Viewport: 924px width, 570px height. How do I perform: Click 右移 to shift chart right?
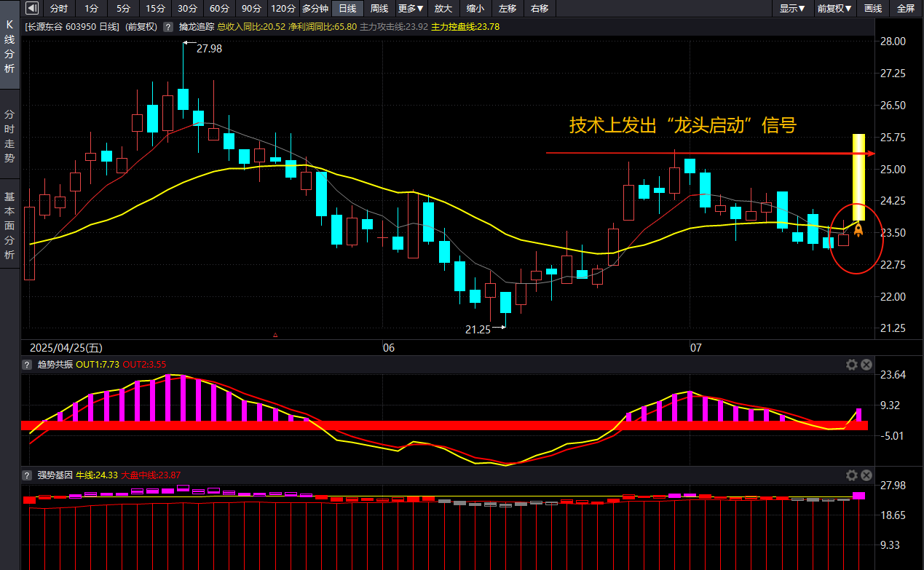[x=540, y=9]
